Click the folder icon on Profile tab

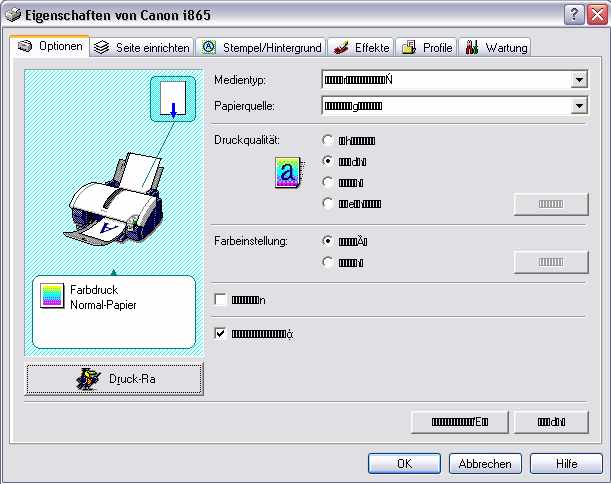(409, 48)
